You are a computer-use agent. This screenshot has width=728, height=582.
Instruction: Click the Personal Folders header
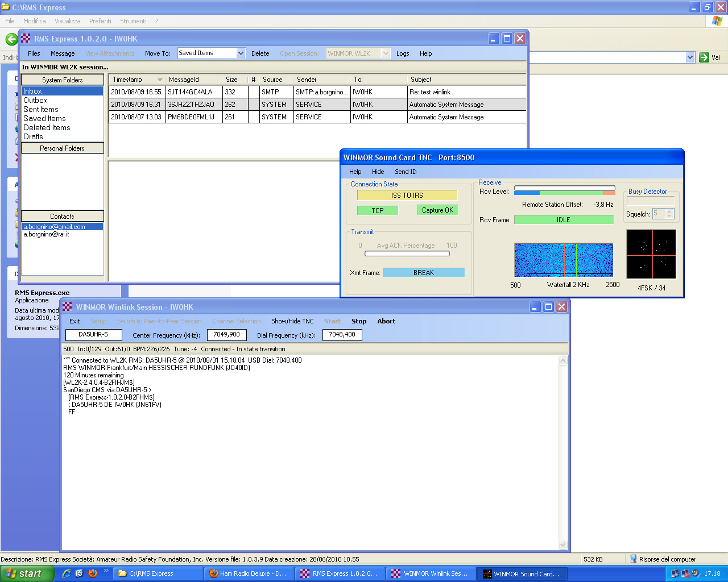(63, 148)
